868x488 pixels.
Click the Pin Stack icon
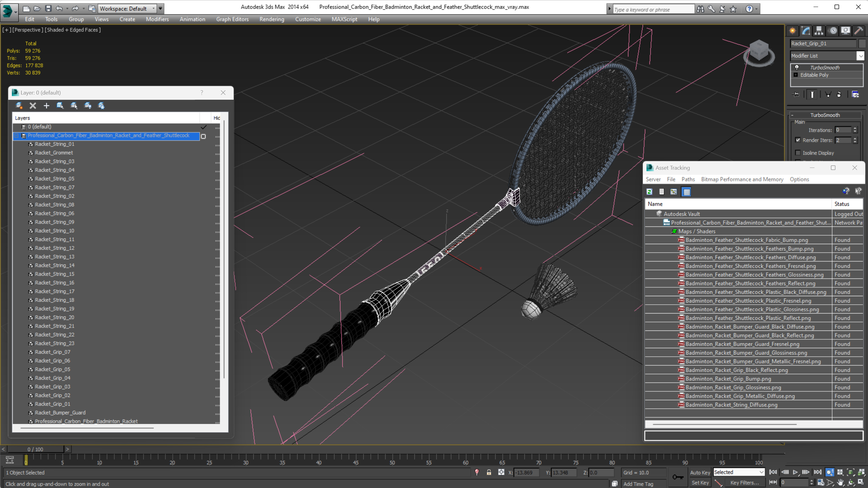pyautogui.click(x=796, y=95)
